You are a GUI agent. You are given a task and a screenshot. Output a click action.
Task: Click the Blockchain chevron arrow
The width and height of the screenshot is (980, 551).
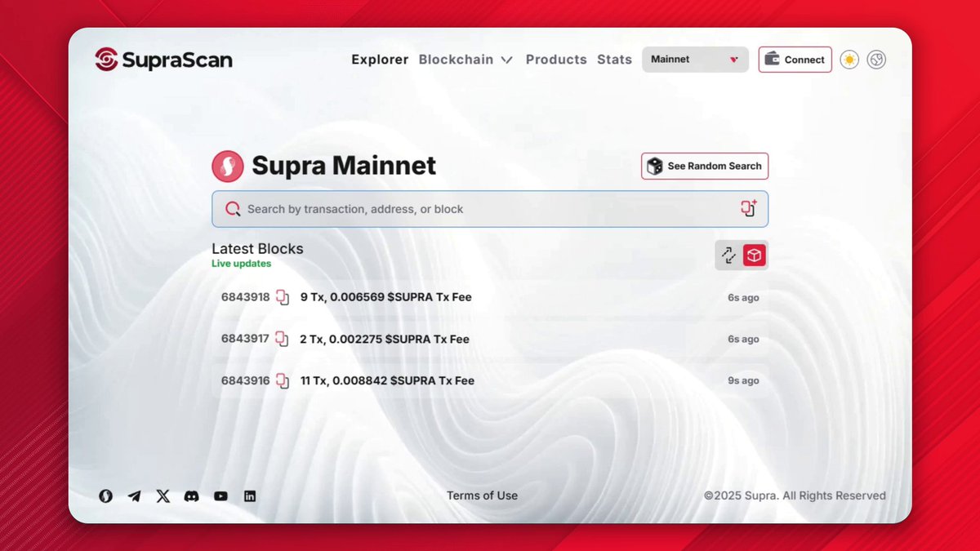tap(506, 60)
